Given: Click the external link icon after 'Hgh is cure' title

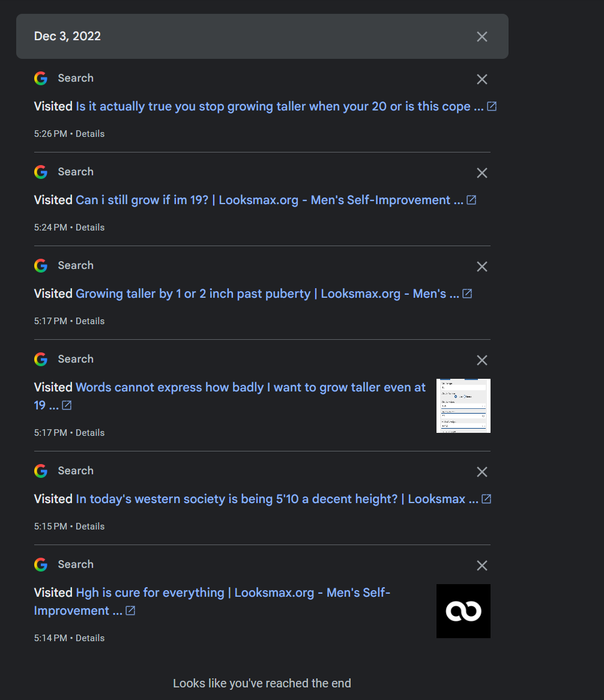Looking at the screenshot, I should [x=130, y=611].
